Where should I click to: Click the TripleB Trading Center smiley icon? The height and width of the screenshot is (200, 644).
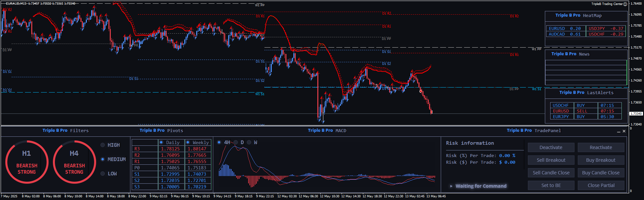[625, 4]
